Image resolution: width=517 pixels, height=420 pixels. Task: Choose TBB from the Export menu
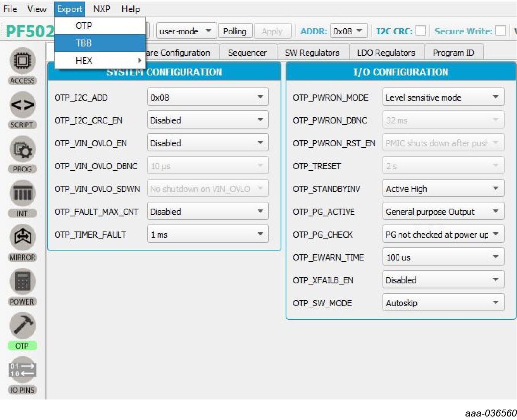tap(84, 43)
